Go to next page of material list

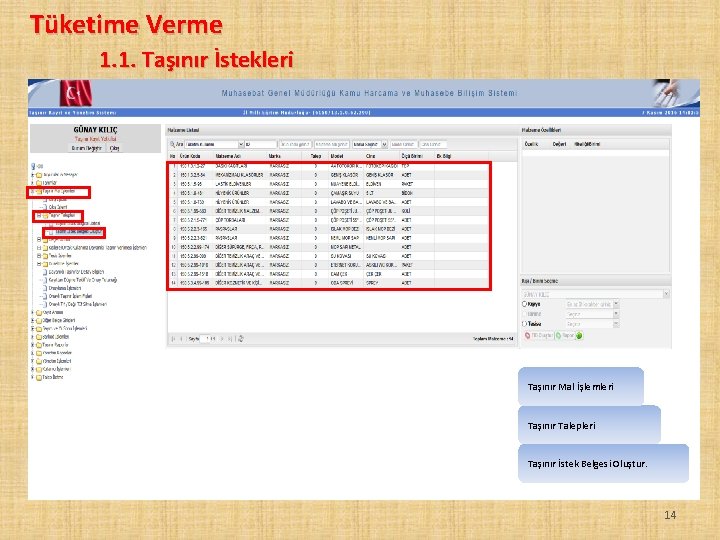222,339
